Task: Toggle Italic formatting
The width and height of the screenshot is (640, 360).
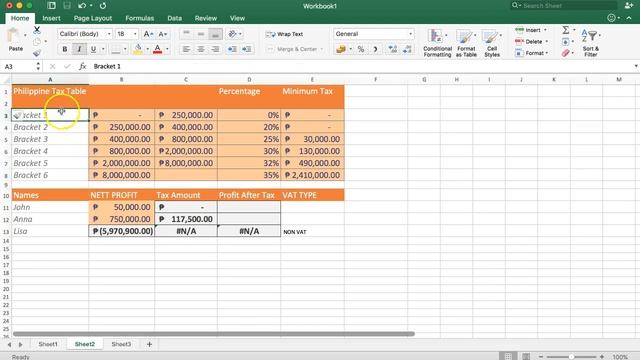Action: (79, 49)
